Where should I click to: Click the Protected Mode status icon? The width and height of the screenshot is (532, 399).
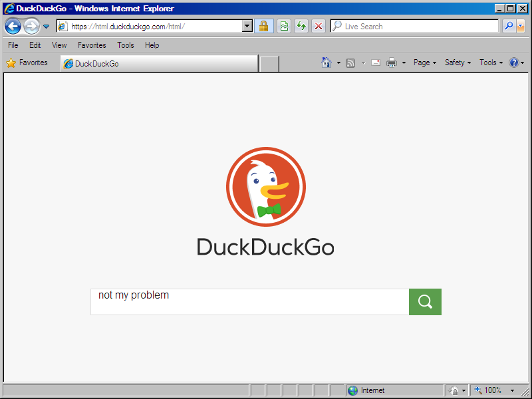(454, 390)
